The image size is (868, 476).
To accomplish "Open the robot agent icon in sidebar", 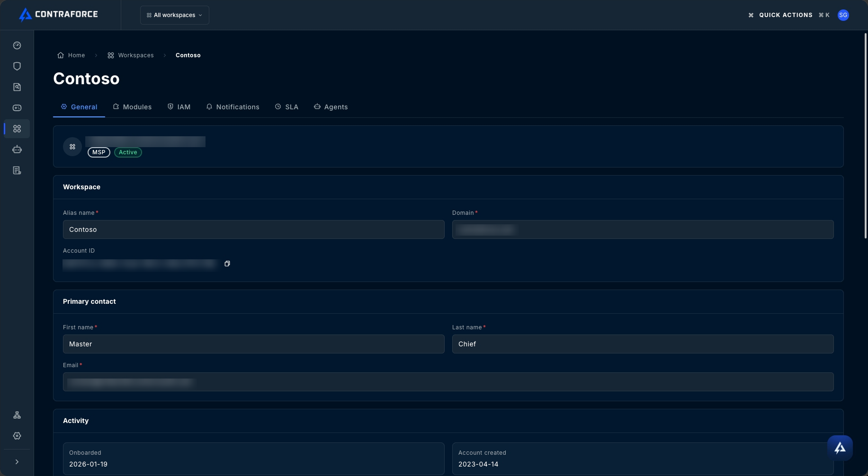I will click(17, 150).
